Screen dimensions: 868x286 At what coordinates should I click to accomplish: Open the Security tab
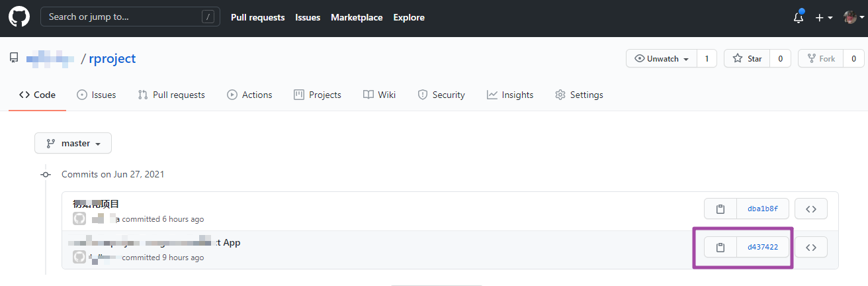click(x=441, y=95)
